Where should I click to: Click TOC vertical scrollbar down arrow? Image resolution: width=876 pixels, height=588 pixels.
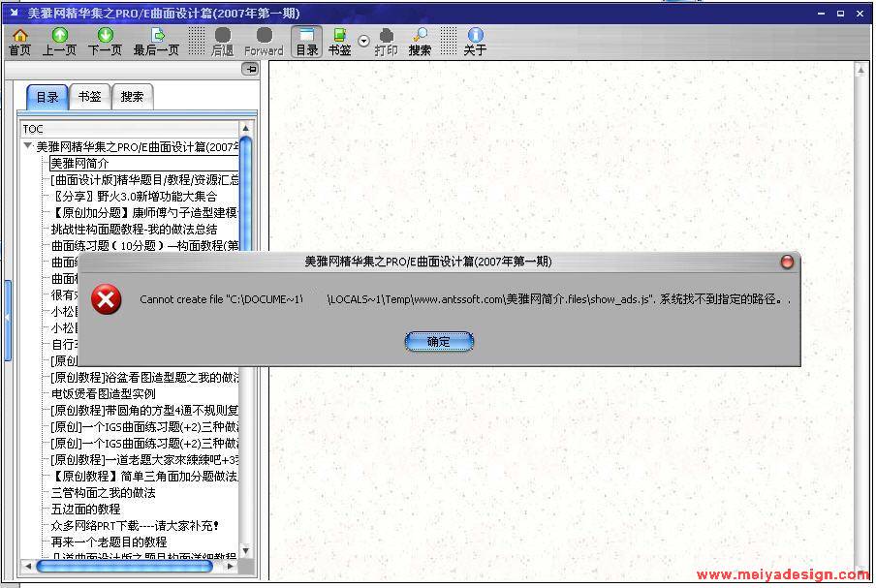click(x=246, y=550)
